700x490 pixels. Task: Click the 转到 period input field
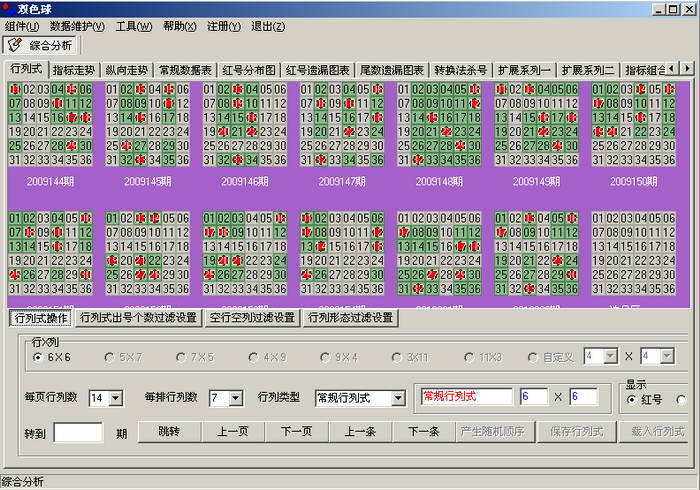(78, 432)
